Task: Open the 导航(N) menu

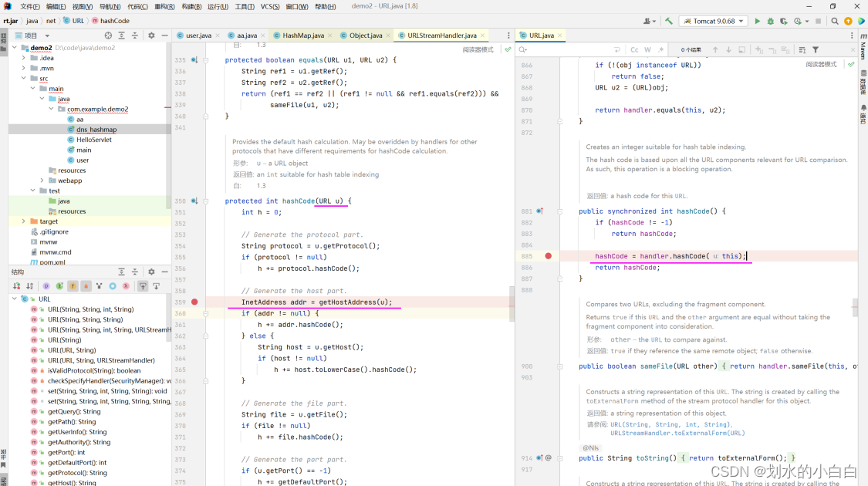Action: tap(110, 7)
